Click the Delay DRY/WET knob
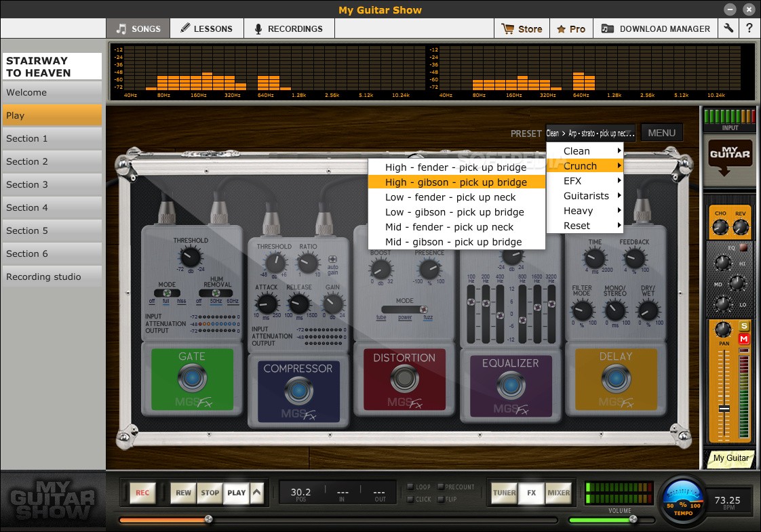Image resolution: width=761 pixels, height=532 pixels. coord(648,310)
